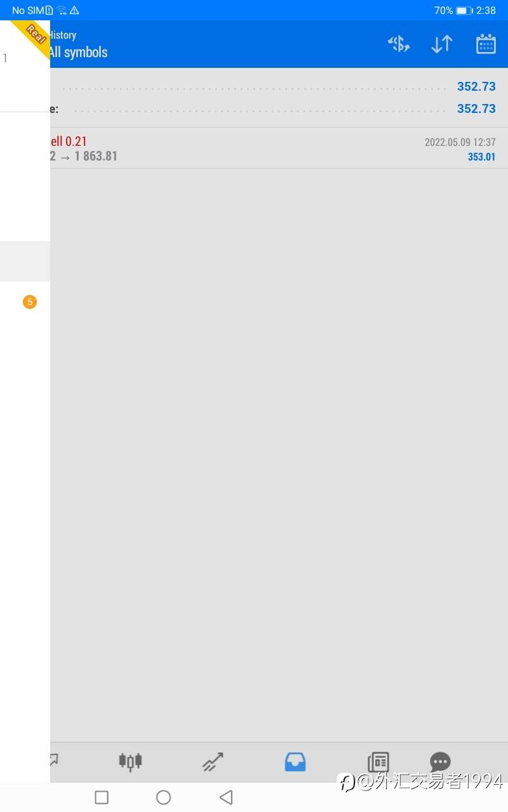Tap the 353.01 trade profit value
Viewport: 508px width, 812px height.
click(481, 157)
